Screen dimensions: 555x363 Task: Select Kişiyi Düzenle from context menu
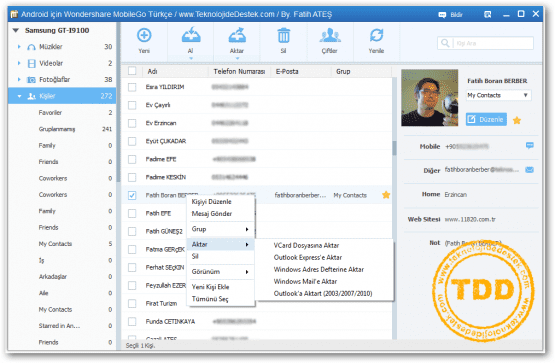(220, 202)
